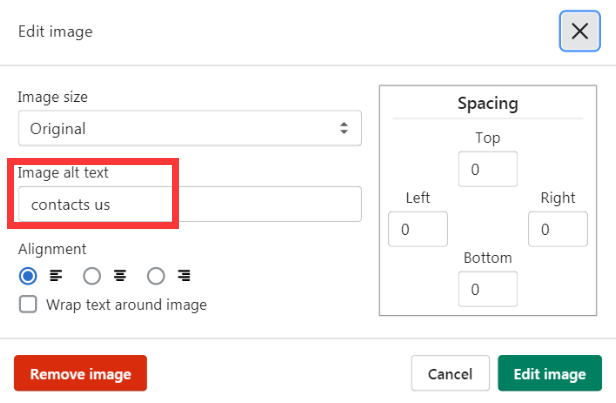Close the Edit image dialog

(x=579, y=31)
